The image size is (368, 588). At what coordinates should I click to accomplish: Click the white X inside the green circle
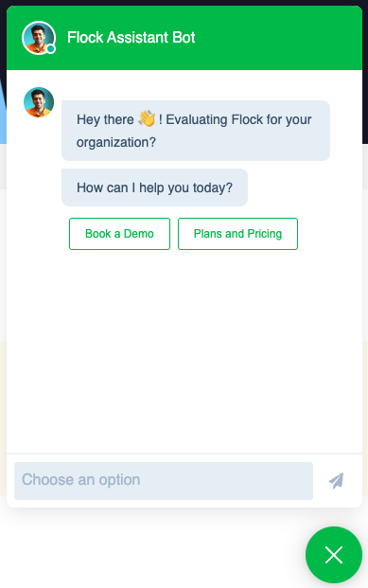pos(334,555)
